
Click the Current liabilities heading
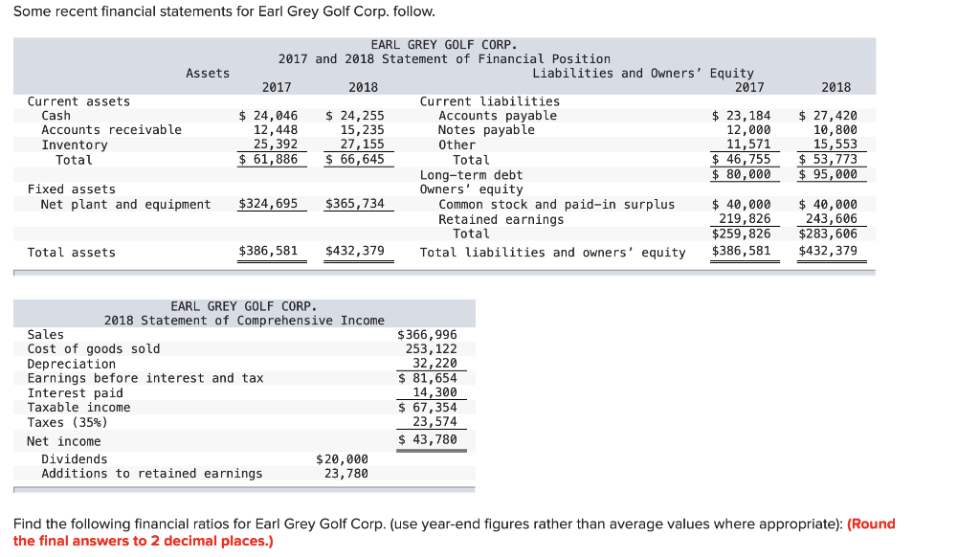[x=489, y=101]
